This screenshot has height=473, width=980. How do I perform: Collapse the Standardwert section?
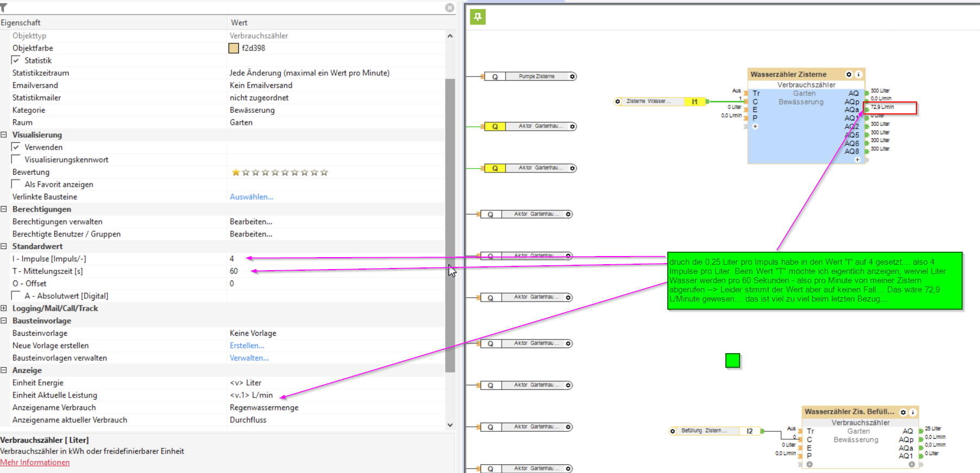(4, 246)
